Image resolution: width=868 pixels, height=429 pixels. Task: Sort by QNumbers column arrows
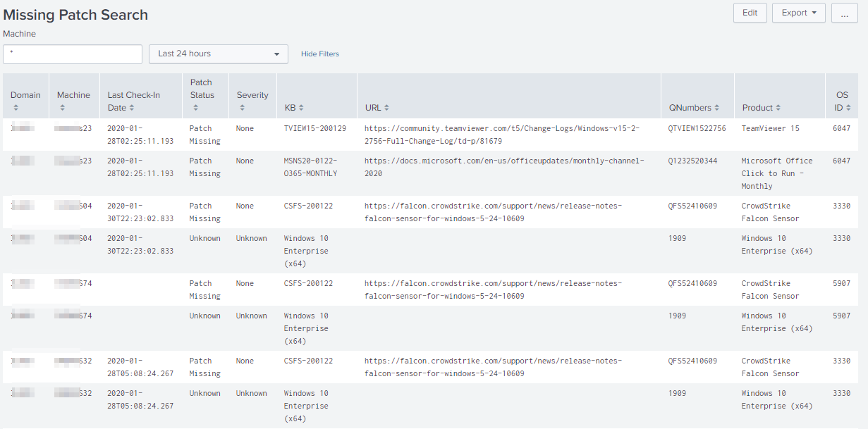716,108
